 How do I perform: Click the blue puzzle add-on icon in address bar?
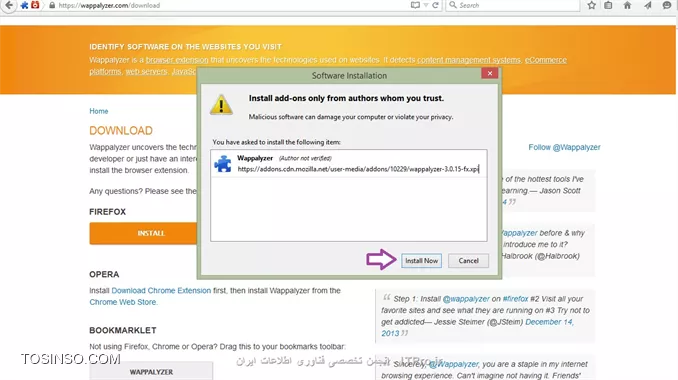coord(24,5)
